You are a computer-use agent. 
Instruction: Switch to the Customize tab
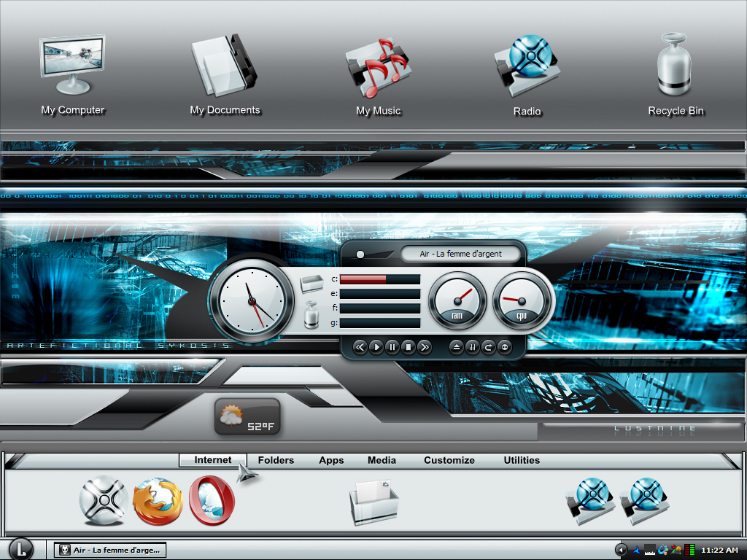pyautogui.click(x=449, y=460)
